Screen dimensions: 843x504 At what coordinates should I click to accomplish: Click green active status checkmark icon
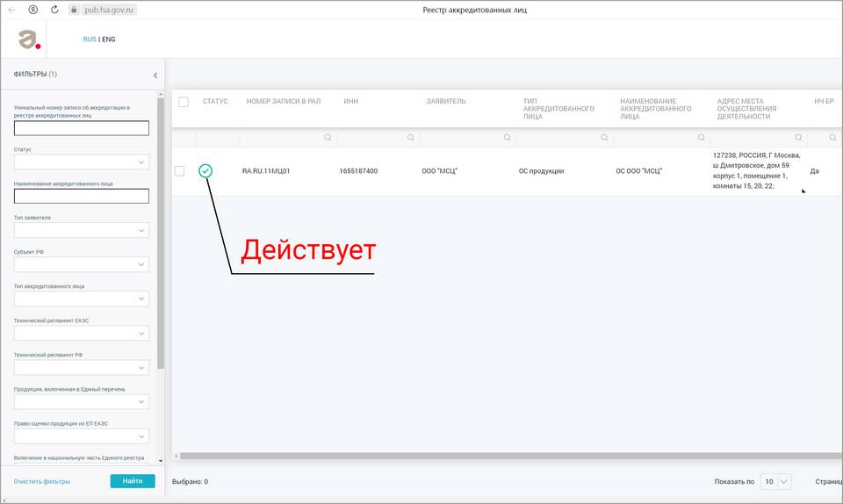tap(205, 171)
